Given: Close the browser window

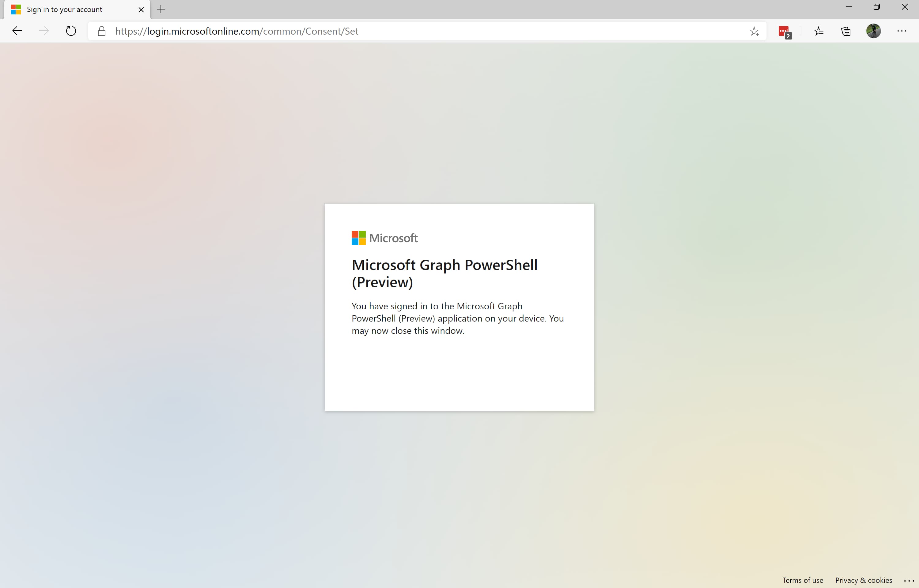Looking at the screenshot, I should click(x=905, y=7).
